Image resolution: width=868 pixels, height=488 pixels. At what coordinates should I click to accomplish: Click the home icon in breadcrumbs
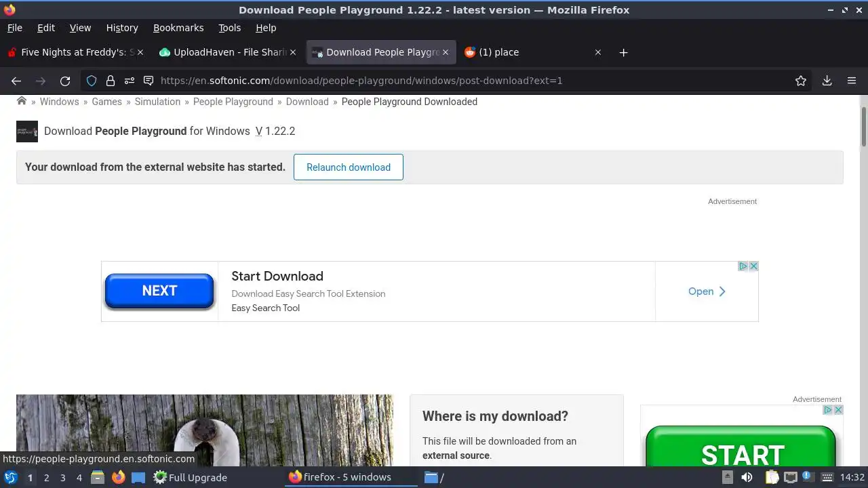pyautogui.click(x=22, y=101)
